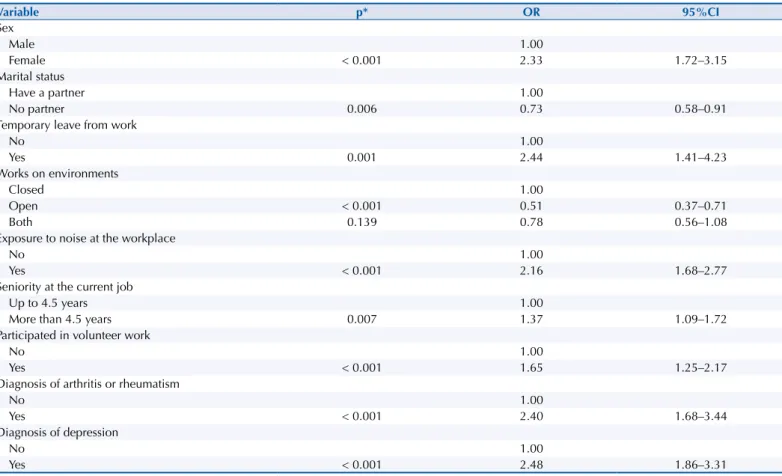Click the odds ratio 1.65

point(531,368)
